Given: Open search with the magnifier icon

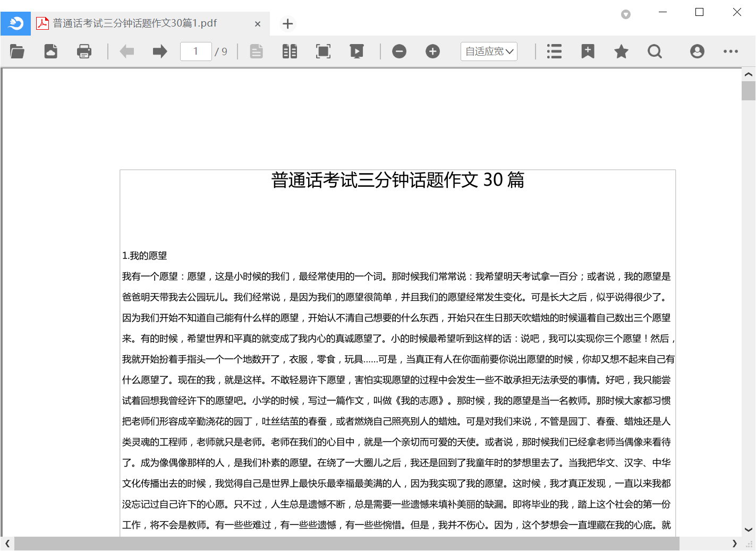Looking at the screenshot, I should [655, 51].
